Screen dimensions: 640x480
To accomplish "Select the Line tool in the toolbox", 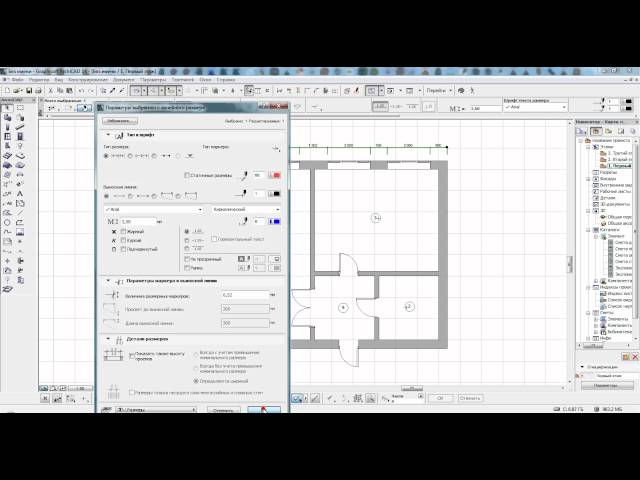I will pos(20,213).
